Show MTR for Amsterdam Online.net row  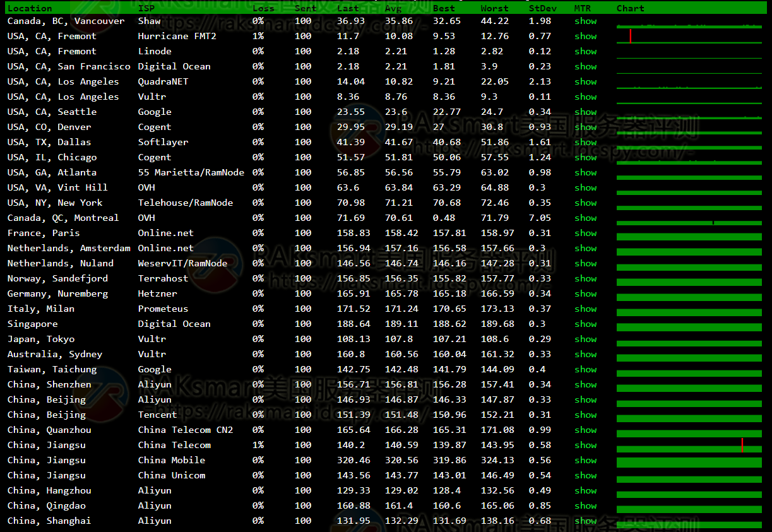point(585,248)
